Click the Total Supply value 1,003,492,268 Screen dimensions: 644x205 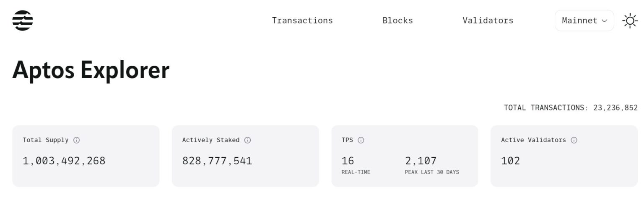click(x=64, y=161)
